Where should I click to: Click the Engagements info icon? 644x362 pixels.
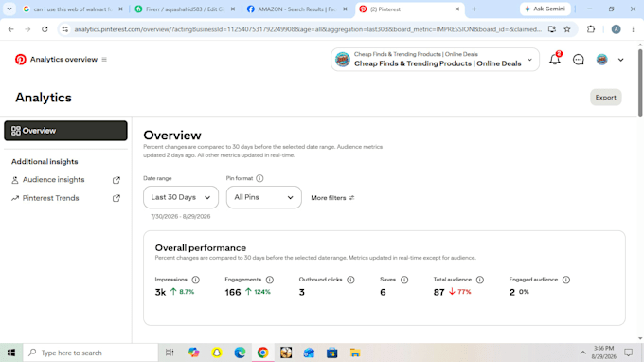(269, 280)
